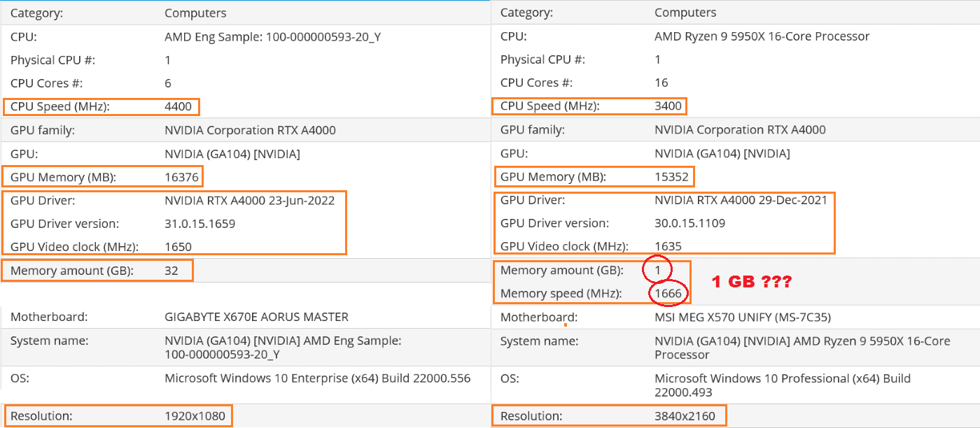This screenshot has height=428, width=980.
Task: Click GPU Driver NVIDIA RTX A4000 29-Dec-2021
Action: click(741, 200)
